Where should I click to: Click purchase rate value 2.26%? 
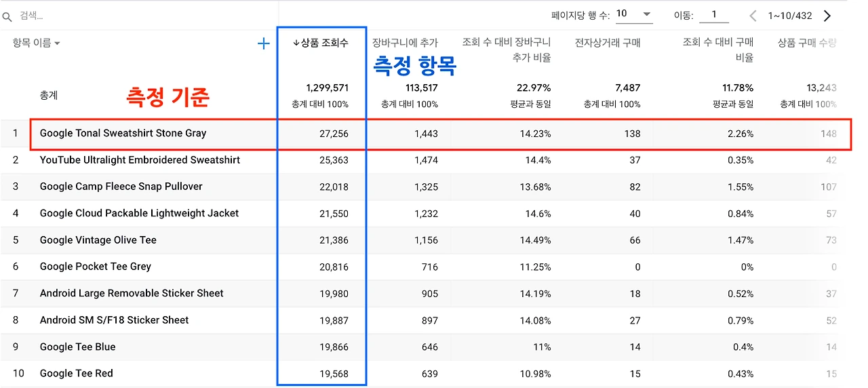(740, 134)
